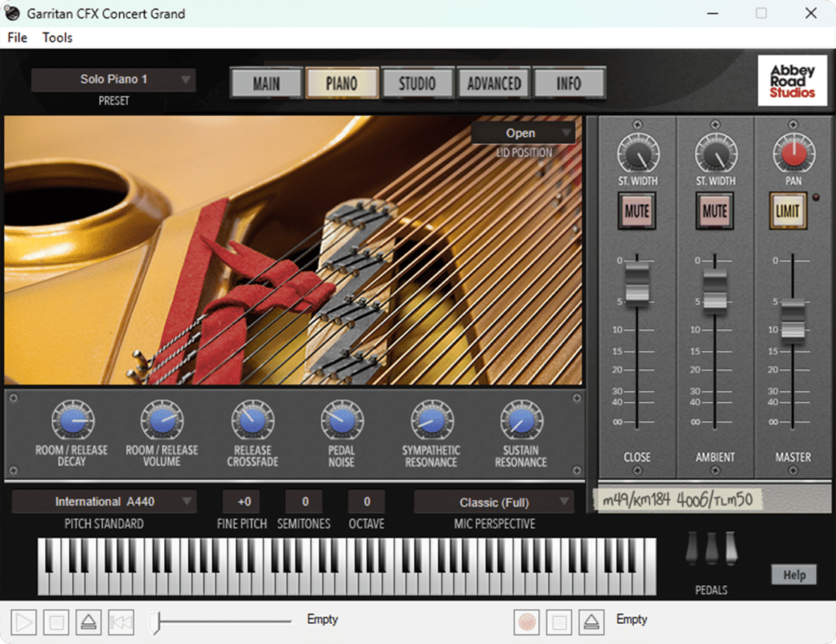
Task: Mute the Close microphone channel
Action: click(637, 211)
